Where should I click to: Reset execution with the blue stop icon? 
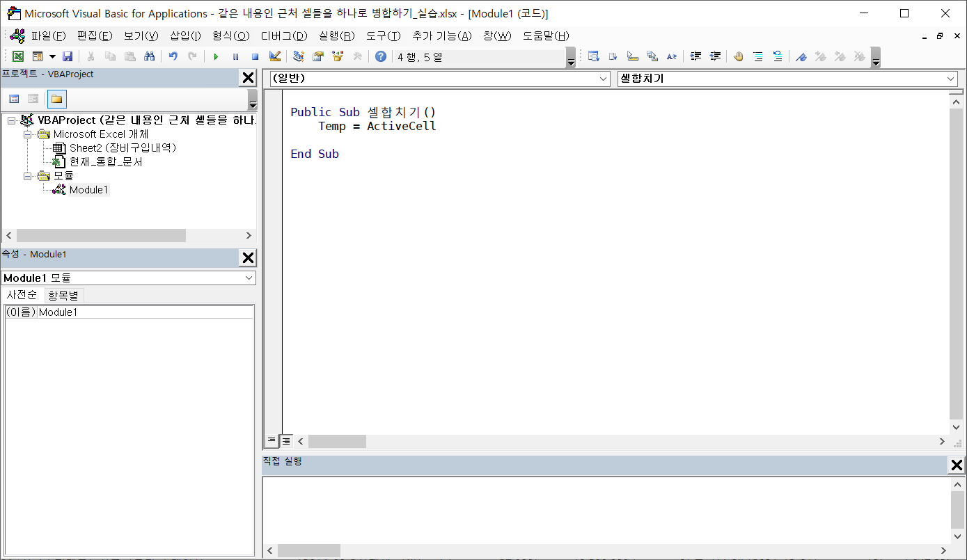(255, 57)
